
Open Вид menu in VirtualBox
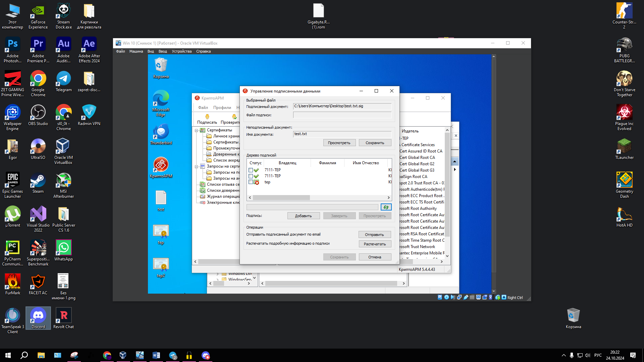point(151,51)
